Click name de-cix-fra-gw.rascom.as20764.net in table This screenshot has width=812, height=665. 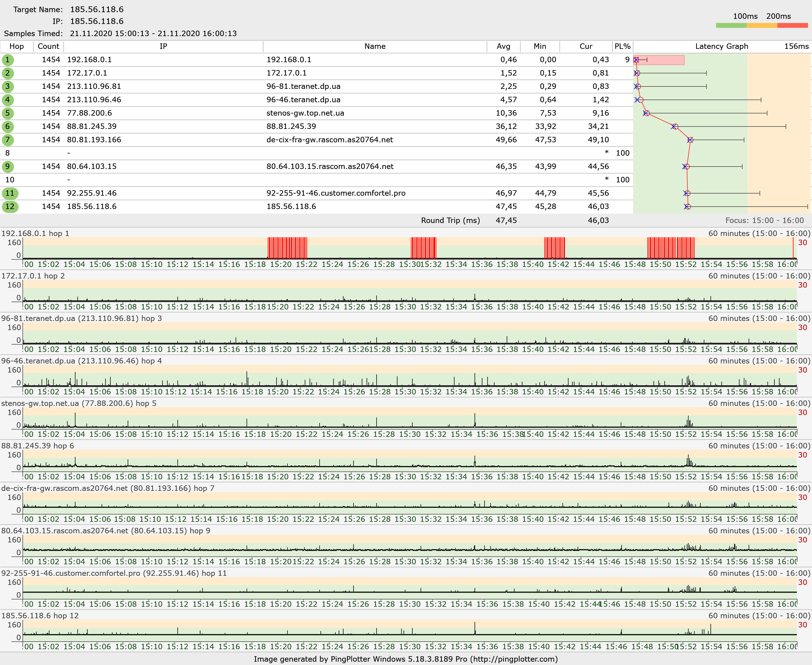pos(330,140)
